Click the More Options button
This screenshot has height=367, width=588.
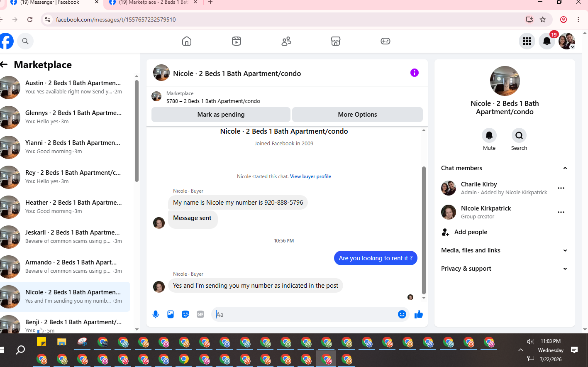point(357,115)
